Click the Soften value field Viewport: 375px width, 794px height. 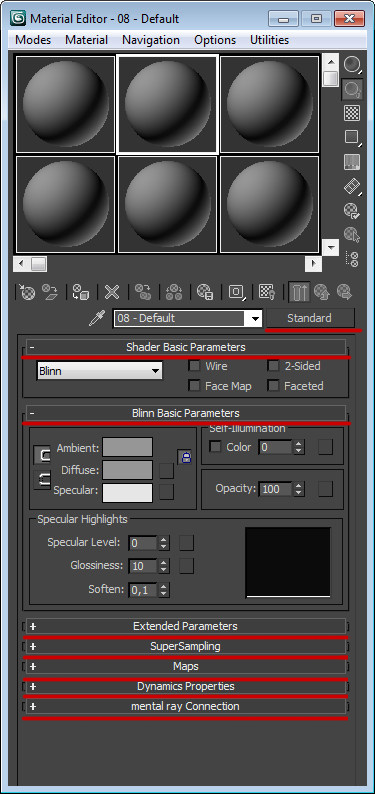[x=143, y=589]
